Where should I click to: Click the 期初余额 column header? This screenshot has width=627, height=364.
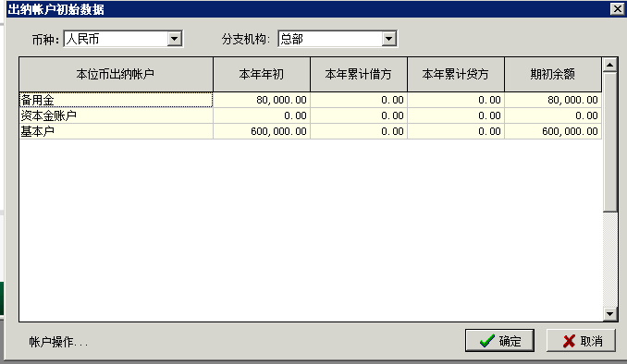(553, 74)
